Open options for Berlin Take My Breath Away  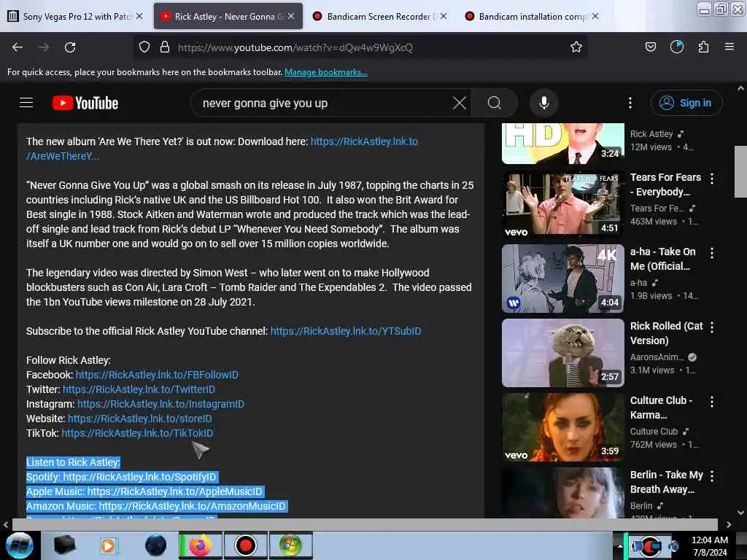click(x=712, y=475)
